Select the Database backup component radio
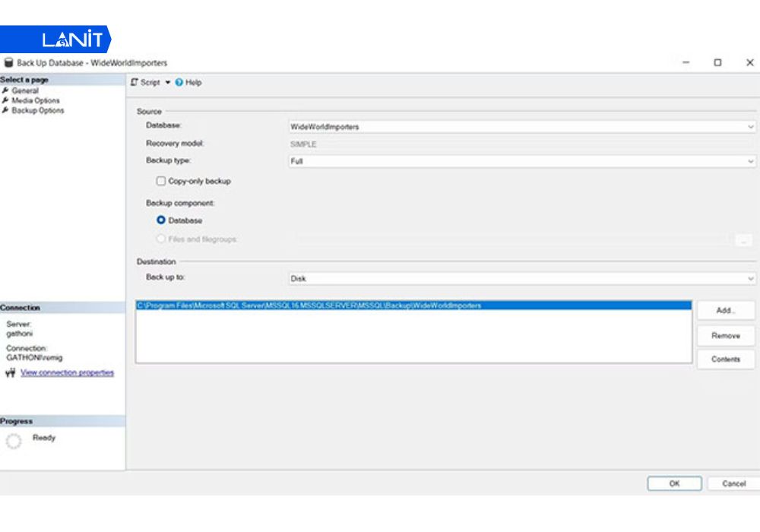Screen dimensions: 760x532 pos(161,220)
